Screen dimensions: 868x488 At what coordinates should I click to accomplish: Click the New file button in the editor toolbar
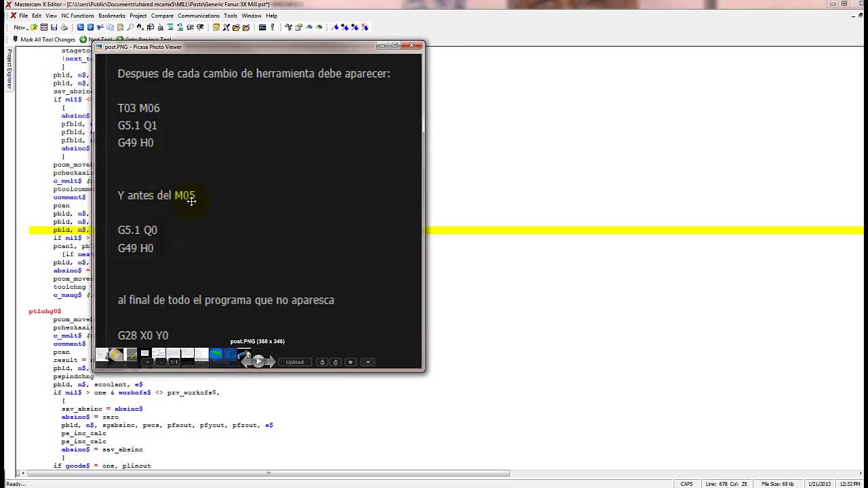[20, 28]
